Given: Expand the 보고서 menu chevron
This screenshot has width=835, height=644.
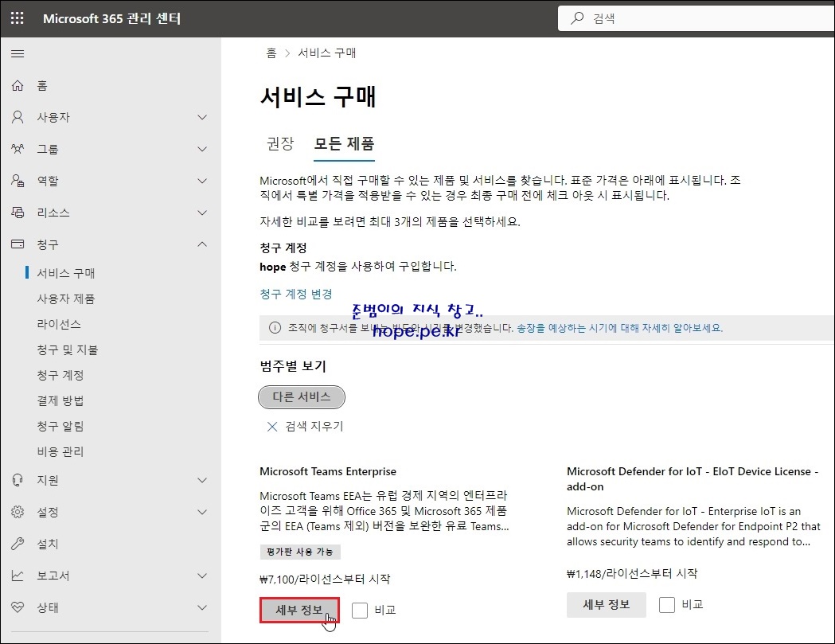Looking at the screenshot, I should coord(202,576).
